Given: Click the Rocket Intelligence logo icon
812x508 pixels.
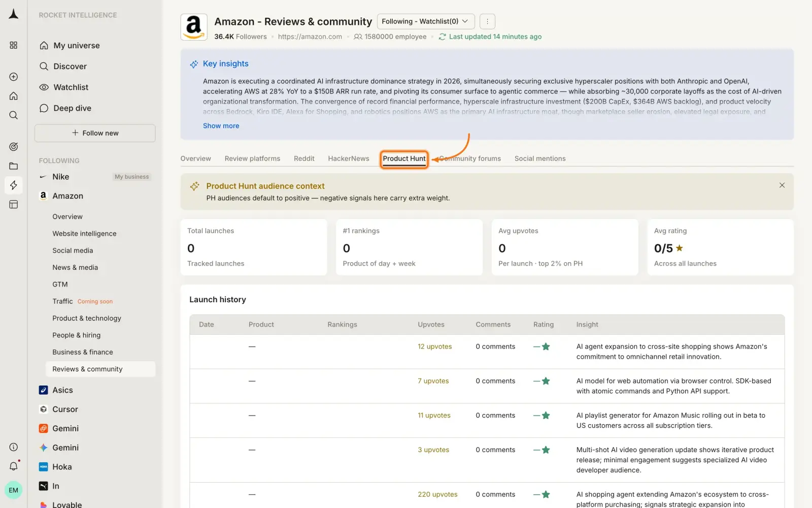Looking at the screenshot, I should click(14, 14).
